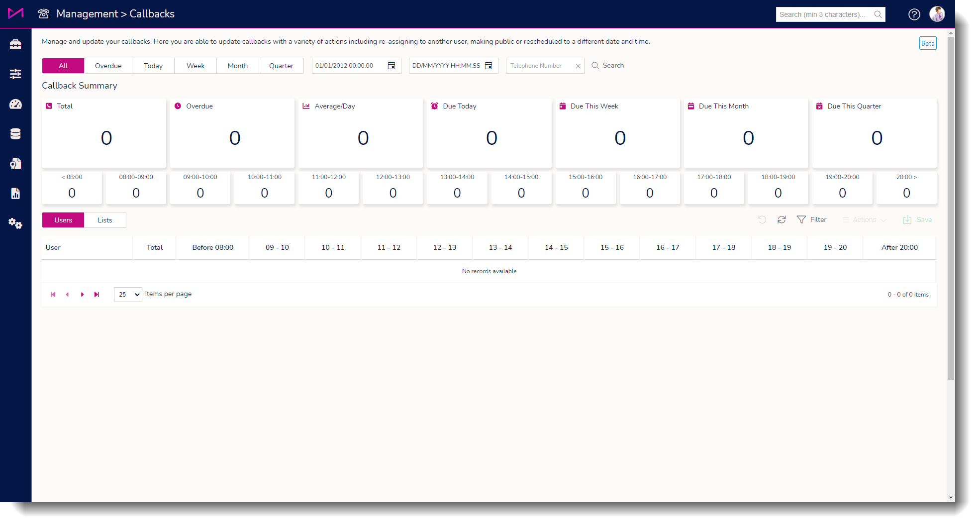Viewport: 980px width, 527px height.
Task: Open the dashboard gauge sidebar icon
Action: point(15,104)
